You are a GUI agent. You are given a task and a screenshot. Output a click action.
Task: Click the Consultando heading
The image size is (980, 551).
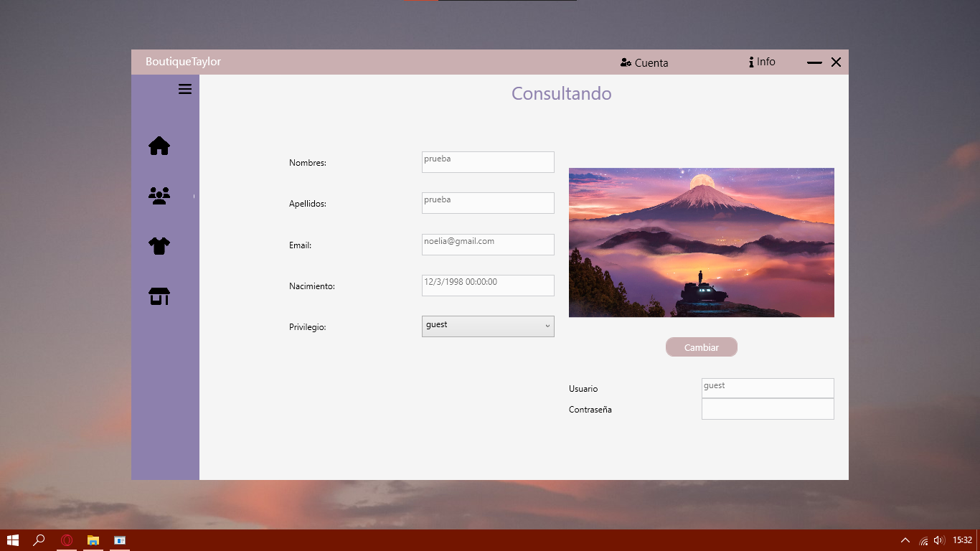point(562,93)
